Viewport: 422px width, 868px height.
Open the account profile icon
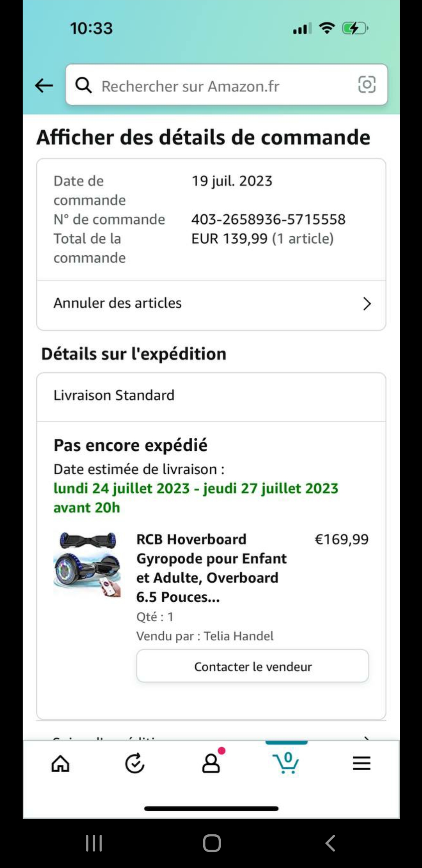pos(211,762)
